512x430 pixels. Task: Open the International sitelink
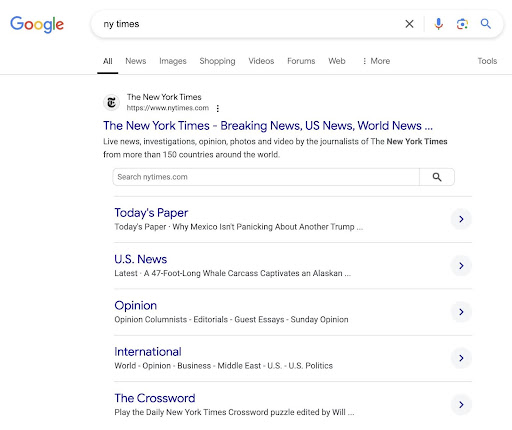148,352
